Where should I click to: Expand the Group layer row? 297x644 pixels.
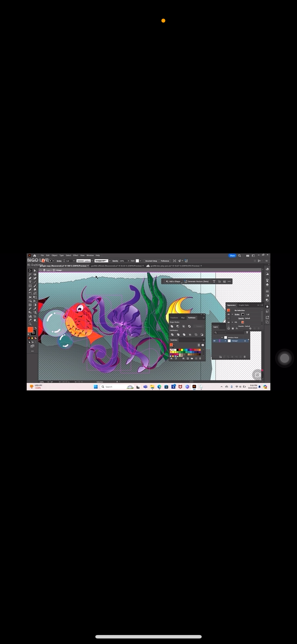click(x=225, y=341)
